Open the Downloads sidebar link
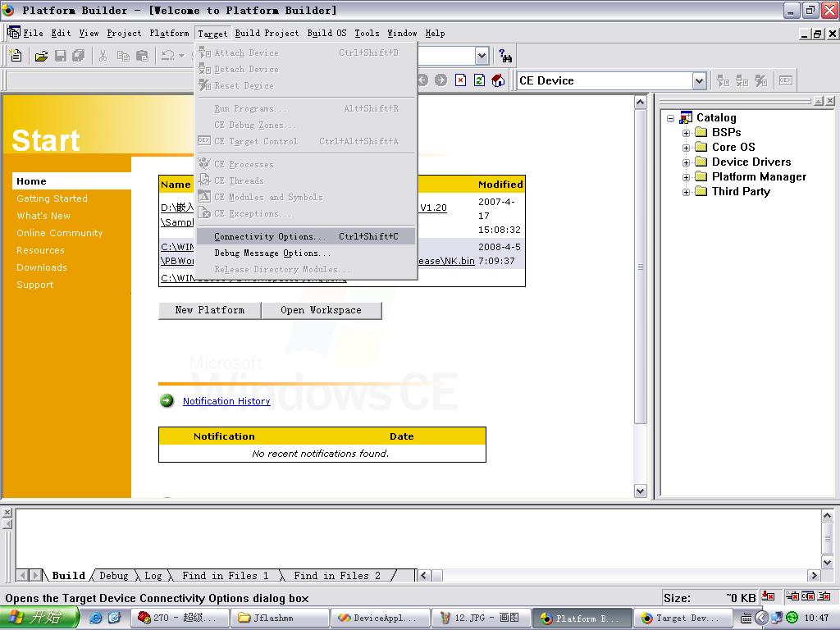The height and width of the screenshot is (630, 840). coord(42,267)
